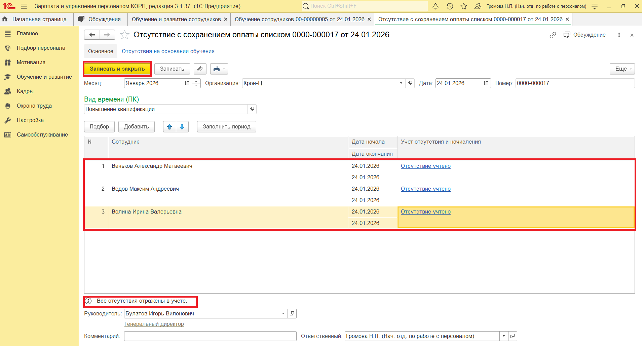Expand the Организация dropdown list

[x=401, y=83]
